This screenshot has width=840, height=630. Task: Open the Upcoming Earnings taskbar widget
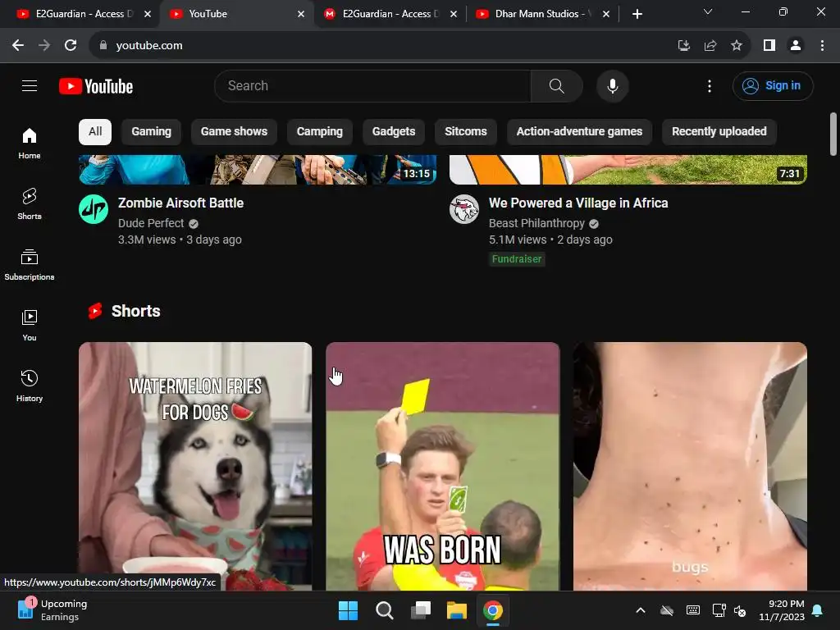pos(52,610)
